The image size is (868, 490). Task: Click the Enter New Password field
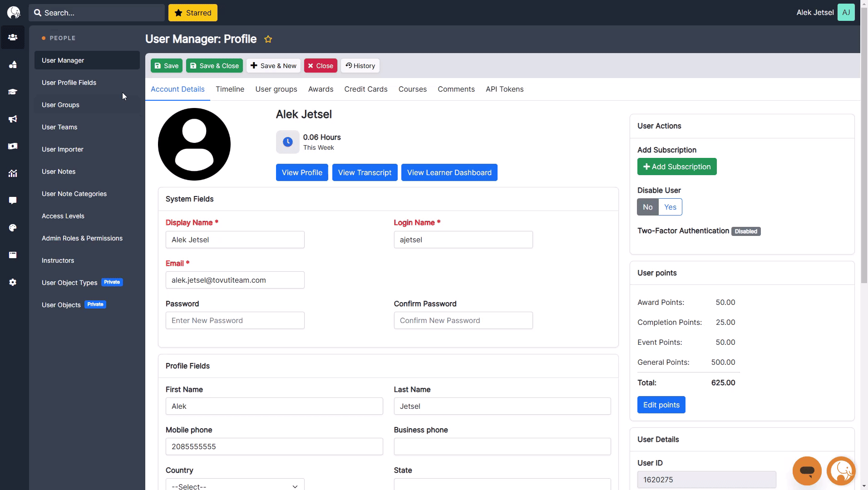click(x=235, y=320)
